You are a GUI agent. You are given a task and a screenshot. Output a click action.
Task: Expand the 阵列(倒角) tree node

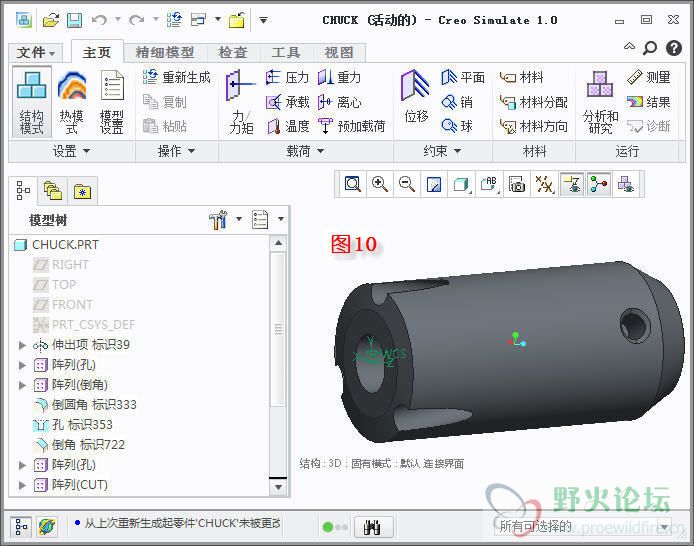pyautogui.click(x=22, y=385)
